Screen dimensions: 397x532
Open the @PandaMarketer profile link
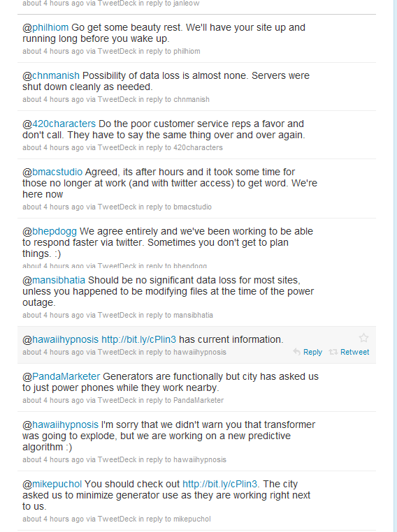[61, 376]
